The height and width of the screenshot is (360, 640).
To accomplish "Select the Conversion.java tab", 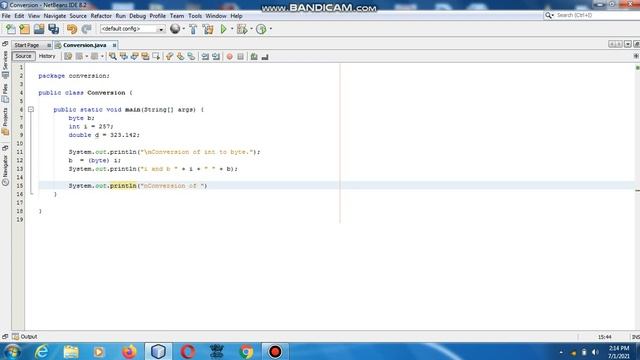I will click(84, 45).
